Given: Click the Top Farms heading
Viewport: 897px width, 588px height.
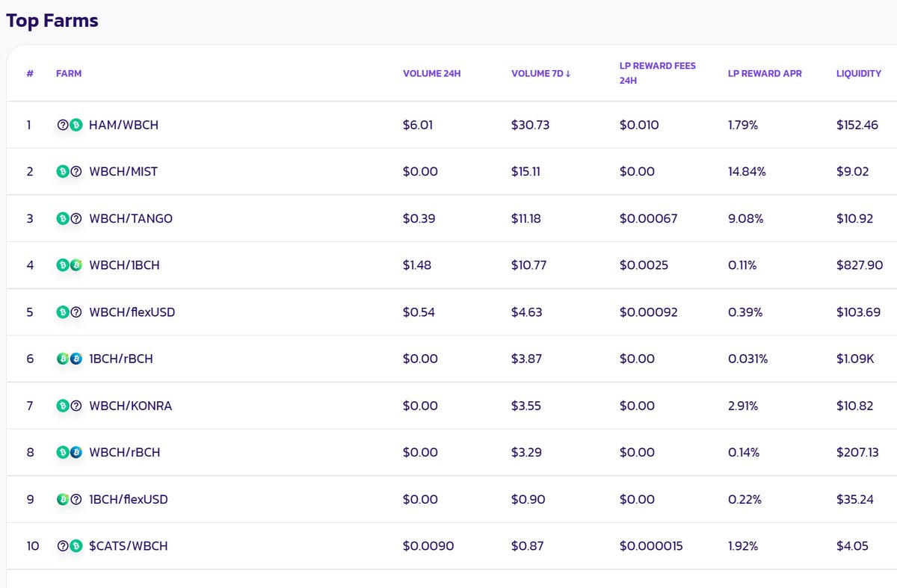Looking at the screenshot, I should click(52, 20).
